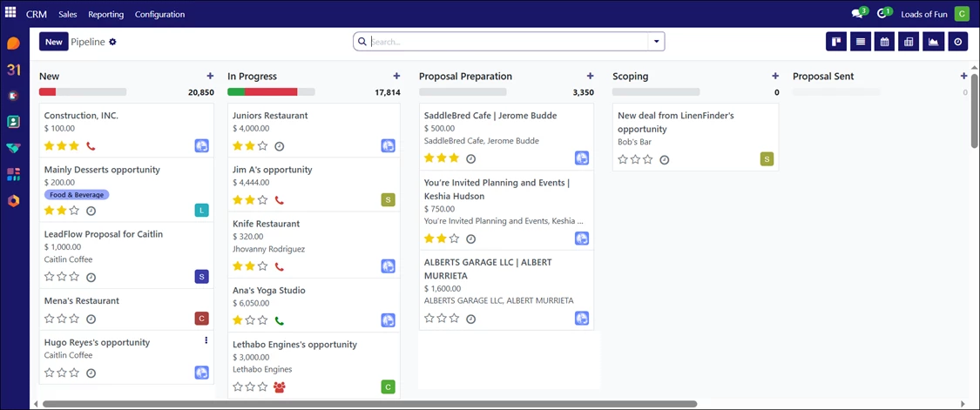
Task: Click meeting people icon on Lethabo Engines's opportunity
Action: (280, 386)
